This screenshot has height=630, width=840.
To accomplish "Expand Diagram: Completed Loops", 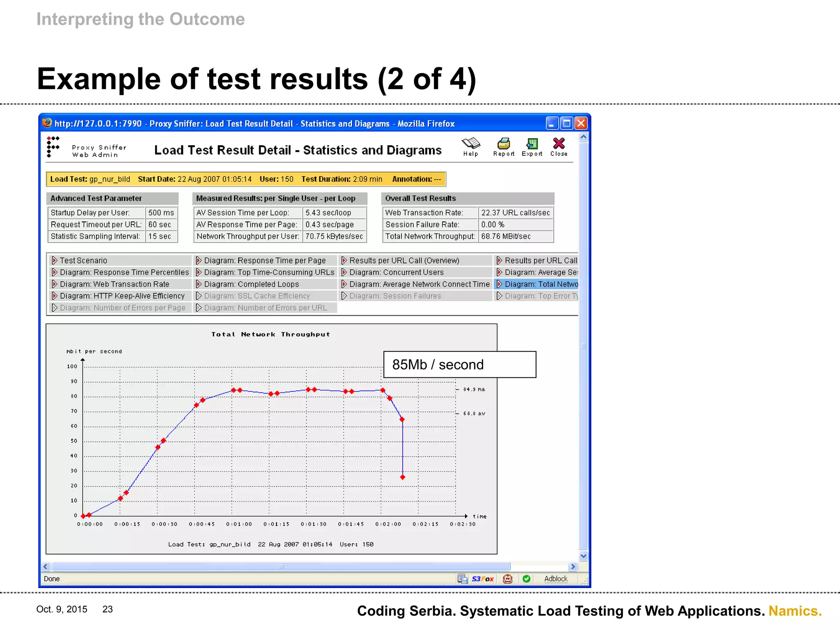I will coord(251,284).
